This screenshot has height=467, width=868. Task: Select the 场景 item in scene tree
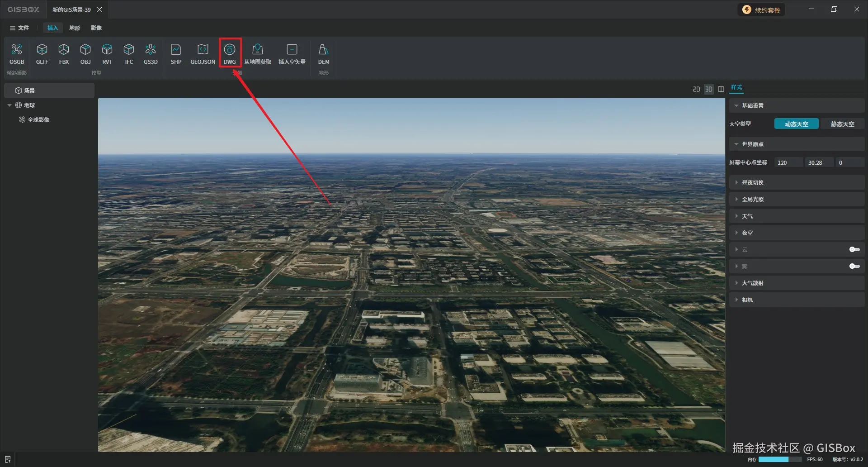(x=49, y=91)
